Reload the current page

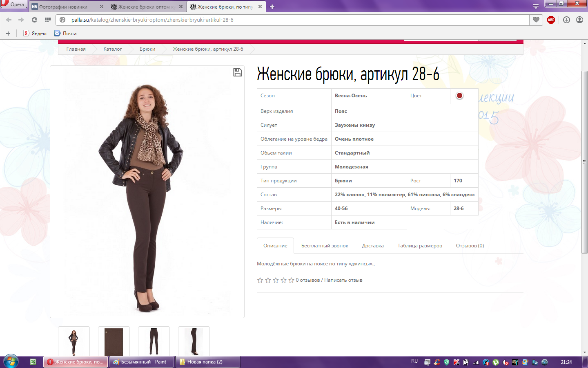point(34,20)
